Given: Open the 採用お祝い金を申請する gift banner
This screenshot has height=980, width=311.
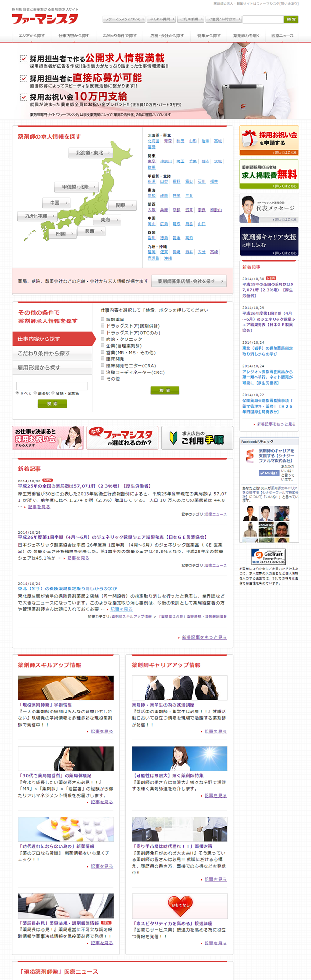Looking at the screenshot, I should pos(269,141).
